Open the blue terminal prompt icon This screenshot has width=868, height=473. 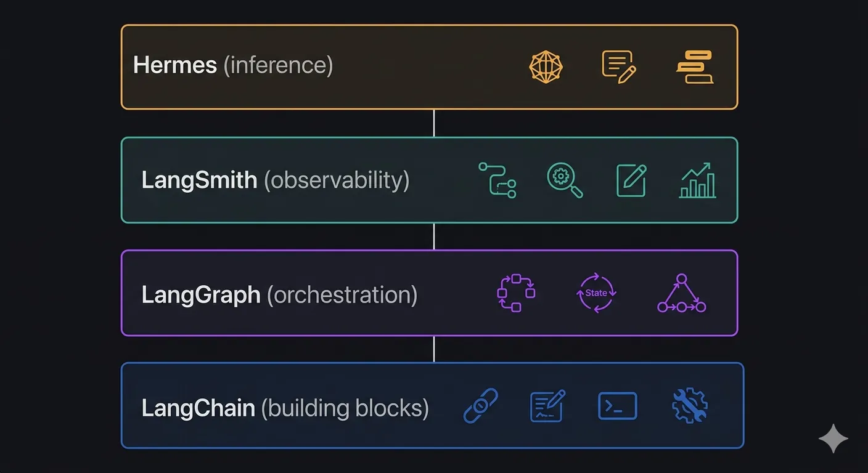pyautogui.click(x=618, y=406)
